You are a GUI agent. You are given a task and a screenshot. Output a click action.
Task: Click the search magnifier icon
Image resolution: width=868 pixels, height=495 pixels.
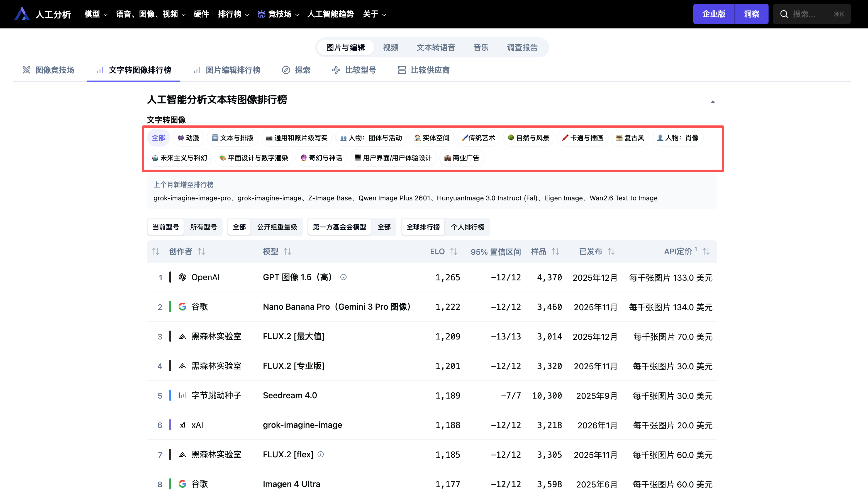(x=784, y=14)
